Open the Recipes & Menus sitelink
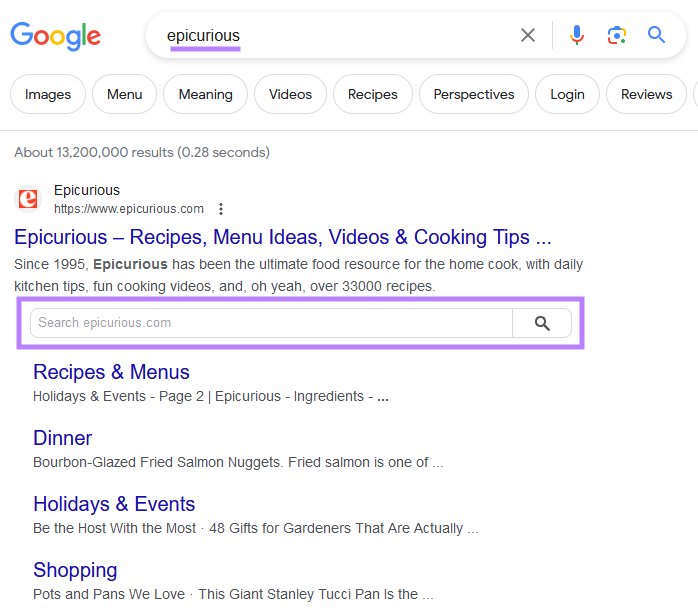Viewport: 698px width, 614px height. point(111,372)
